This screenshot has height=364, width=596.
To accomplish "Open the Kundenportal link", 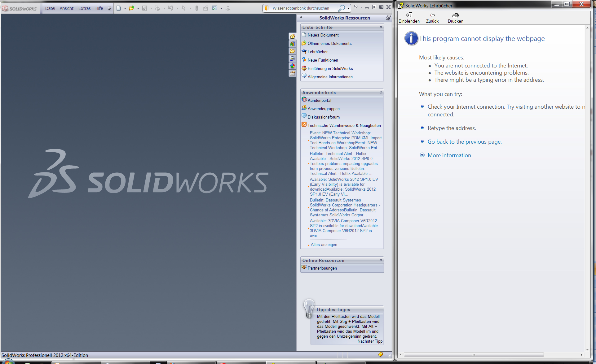I will tap(319, 100).
